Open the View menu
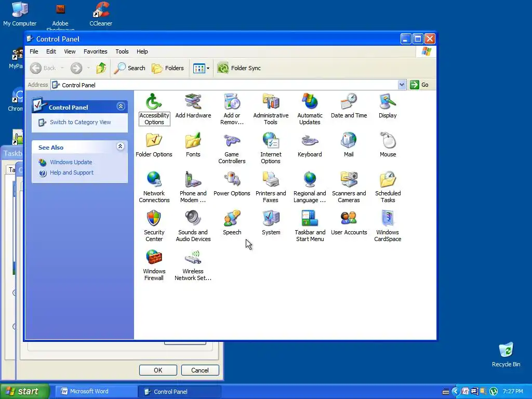Viewport: 532px width, 399px height. [70, 51]
